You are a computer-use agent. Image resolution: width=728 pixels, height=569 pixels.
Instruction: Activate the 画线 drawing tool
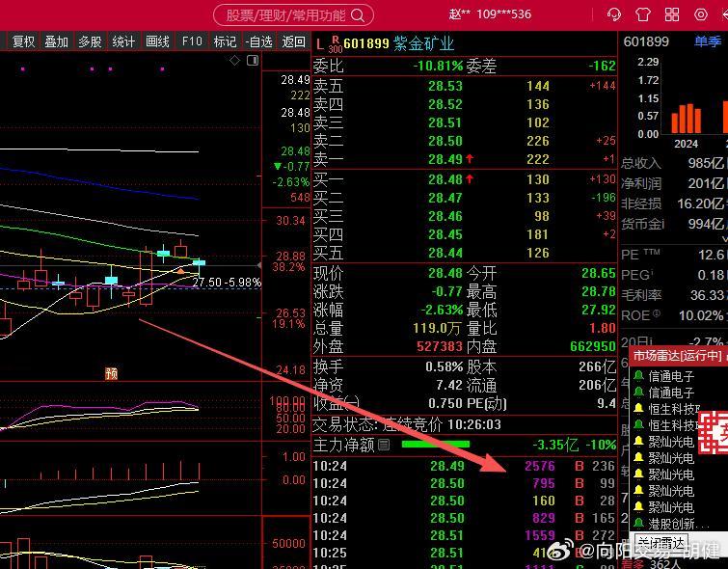(x=157, y=41)
